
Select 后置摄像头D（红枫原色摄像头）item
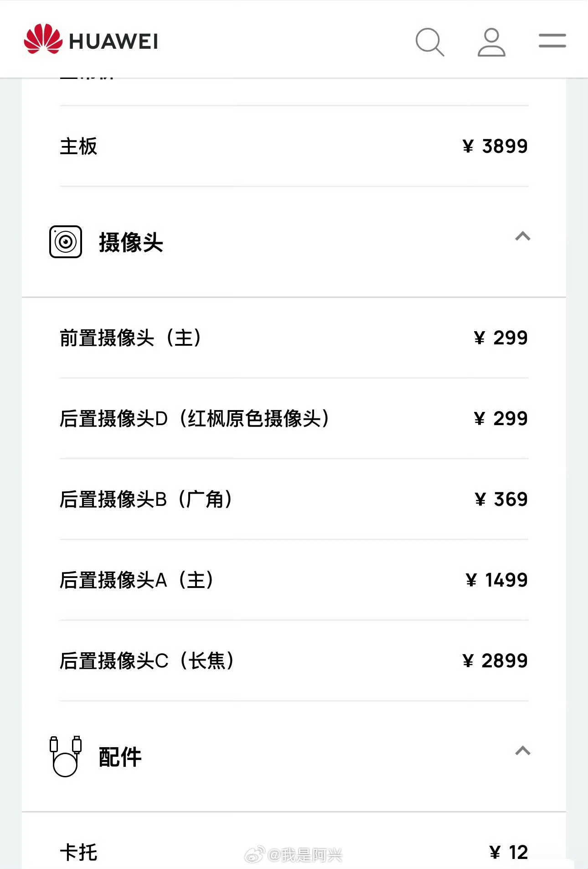[294, 419]
